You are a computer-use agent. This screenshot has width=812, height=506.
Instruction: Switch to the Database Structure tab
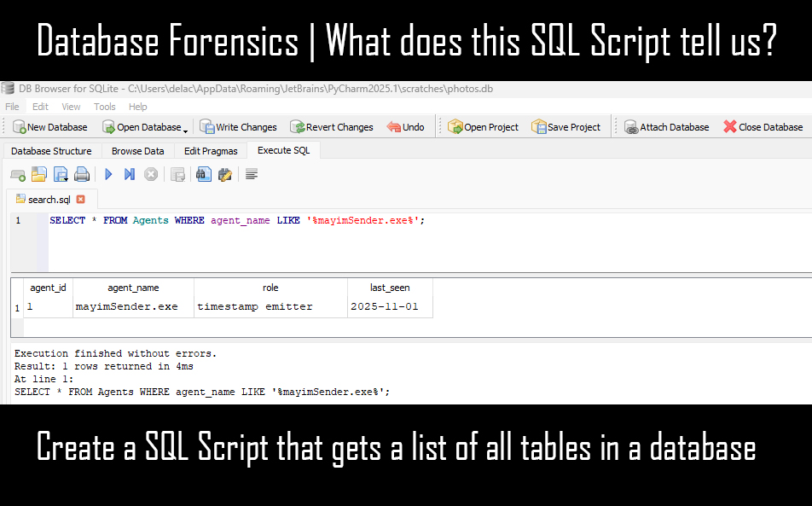[x=51, y=151]
